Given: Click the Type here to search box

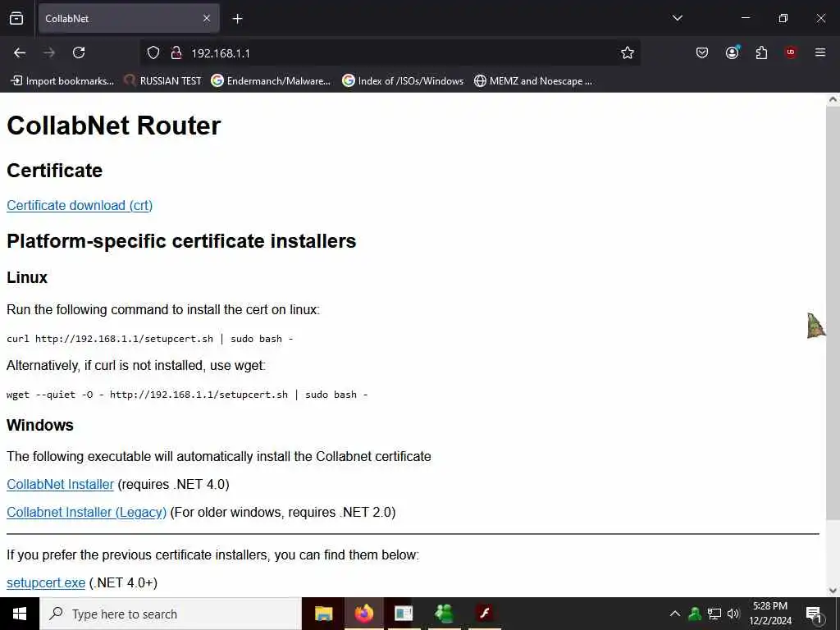Looking at the screenshot, I should (171, 614).
